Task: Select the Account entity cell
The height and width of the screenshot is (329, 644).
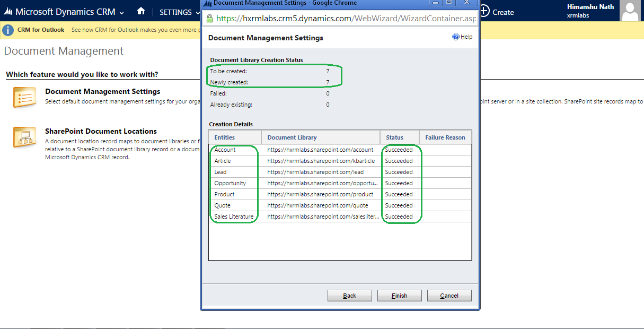Action: click(225, 150)
